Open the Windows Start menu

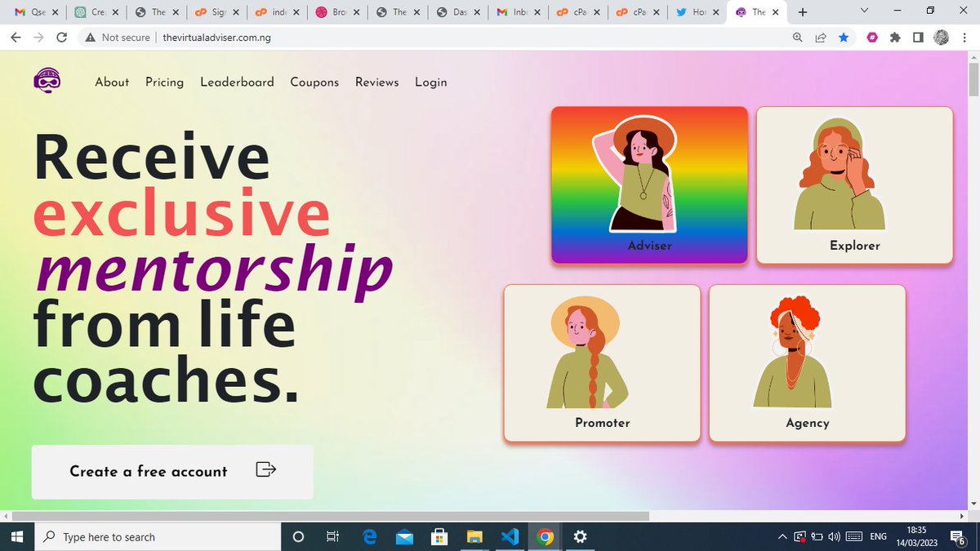coord(17,537)
